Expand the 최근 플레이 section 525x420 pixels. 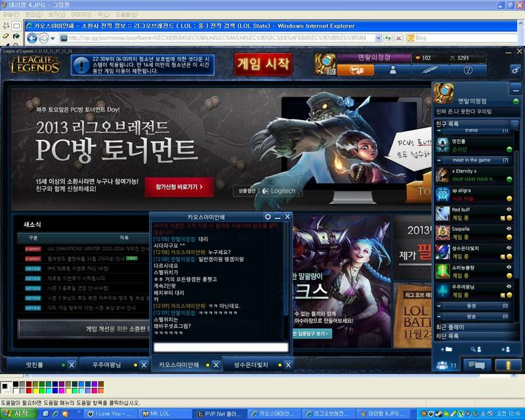coord(476,327)
